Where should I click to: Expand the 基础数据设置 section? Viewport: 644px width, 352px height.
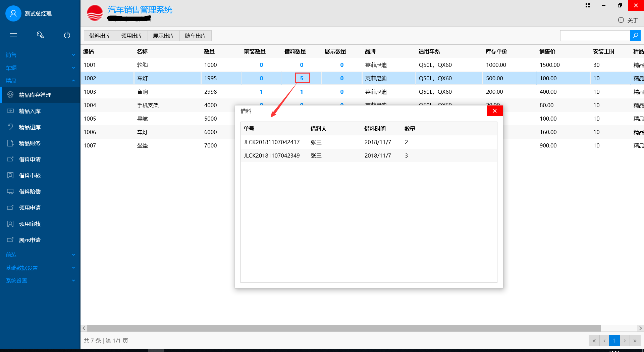coord(40,268)
